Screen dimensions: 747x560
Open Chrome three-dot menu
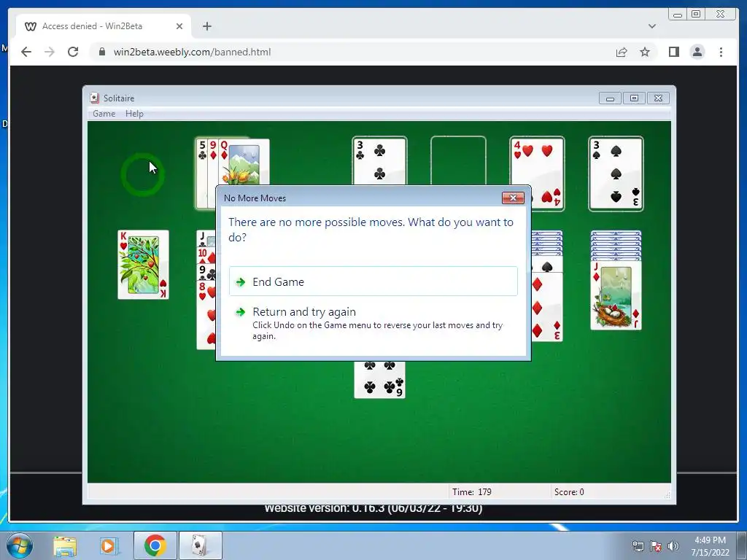click(721, 52)
